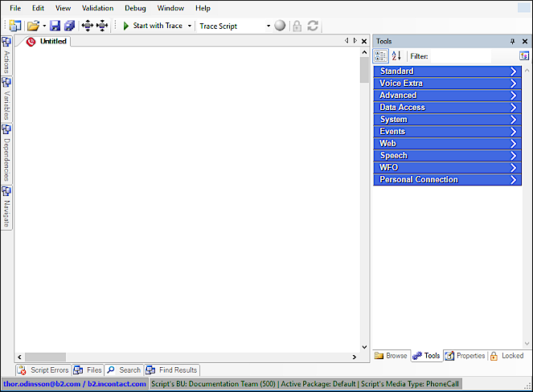Open the Trace Script dropdown
Screen dimensions: 533x392
[x=269, y=26]
